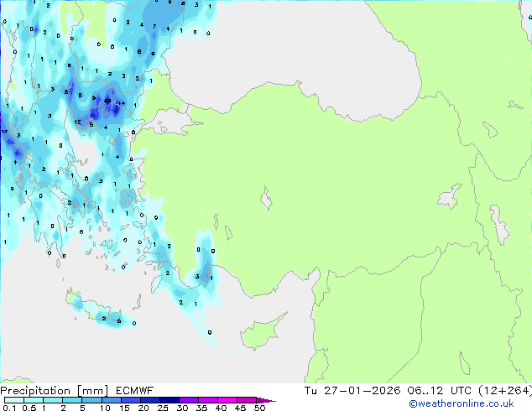Click the "Tu 27-01-2026" date text

point(352,391)
